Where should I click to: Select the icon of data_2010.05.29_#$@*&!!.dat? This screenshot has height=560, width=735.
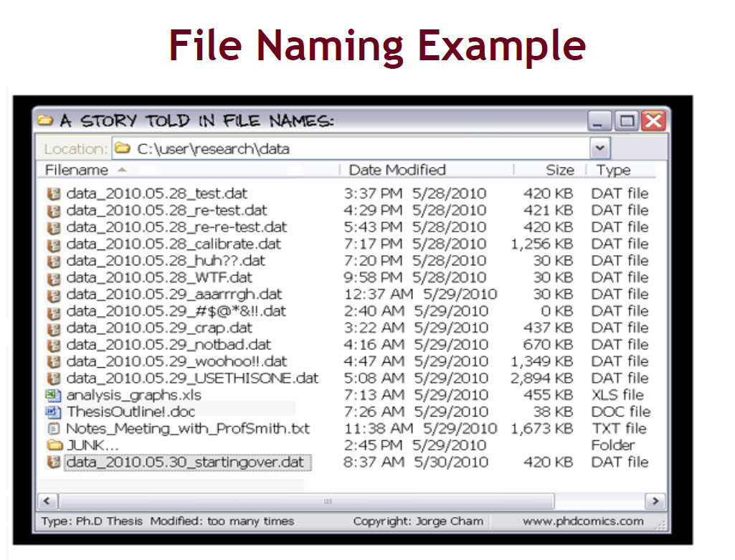pos(54,312)
